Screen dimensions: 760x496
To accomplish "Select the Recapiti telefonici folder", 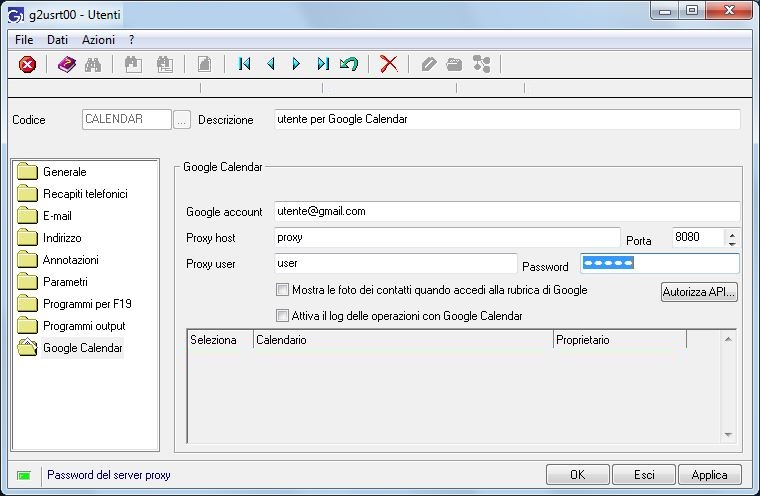I will pyautogui.click(x=72, y=194).
